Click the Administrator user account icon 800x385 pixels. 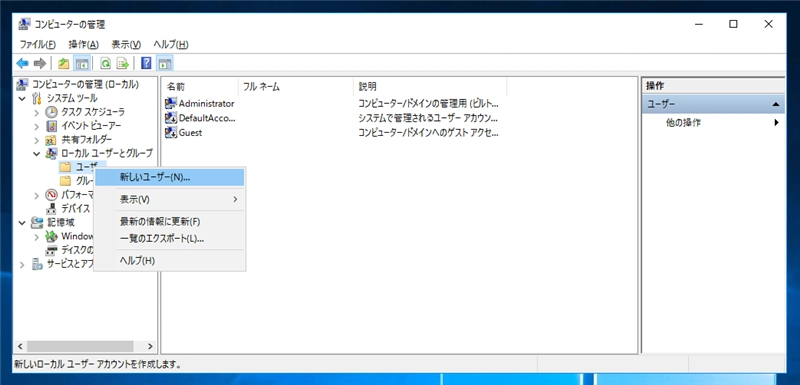tap(171, 104)
